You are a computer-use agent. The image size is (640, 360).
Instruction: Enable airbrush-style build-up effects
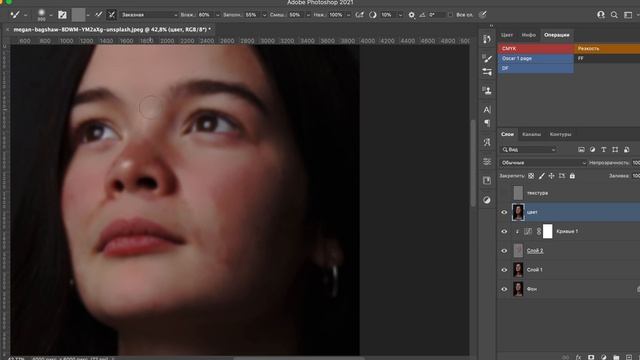click(x=359, y=15)
